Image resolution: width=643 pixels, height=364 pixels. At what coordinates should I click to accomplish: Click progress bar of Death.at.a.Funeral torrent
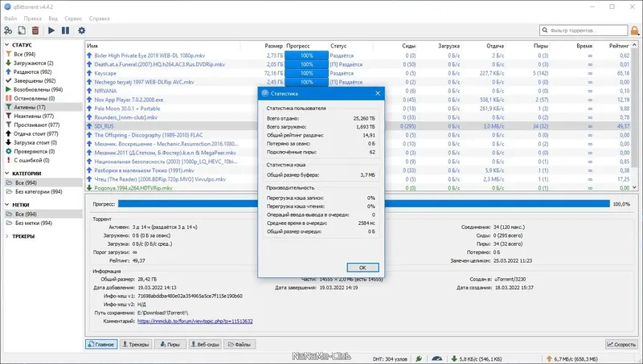(x=307, y=64)
